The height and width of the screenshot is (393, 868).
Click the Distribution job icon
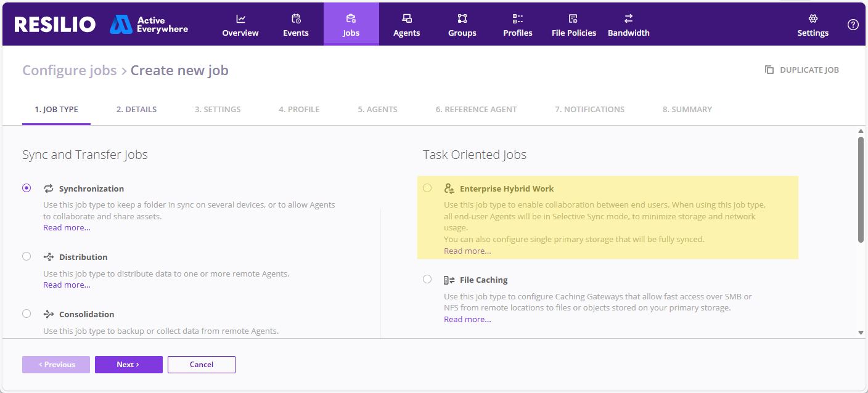pos(49,257)
